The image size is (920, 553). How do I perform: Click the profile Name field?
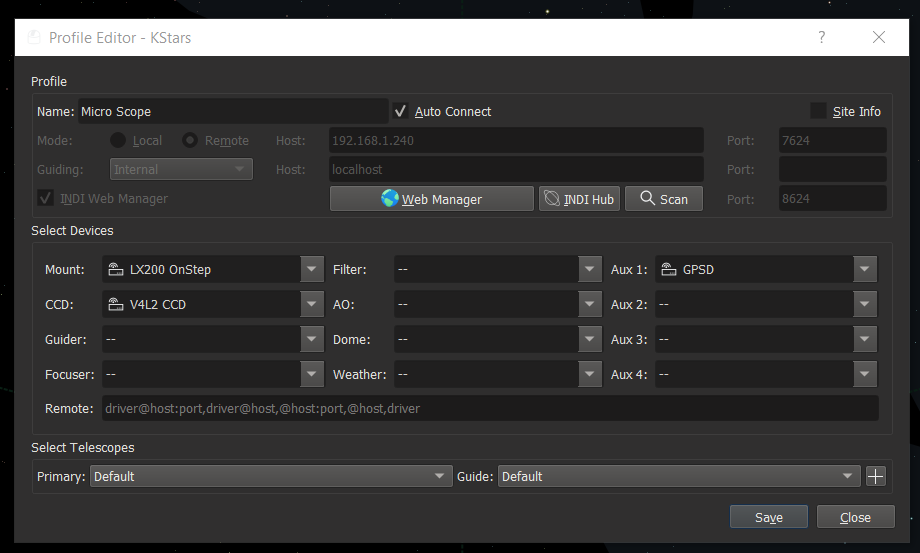point(233,111)
